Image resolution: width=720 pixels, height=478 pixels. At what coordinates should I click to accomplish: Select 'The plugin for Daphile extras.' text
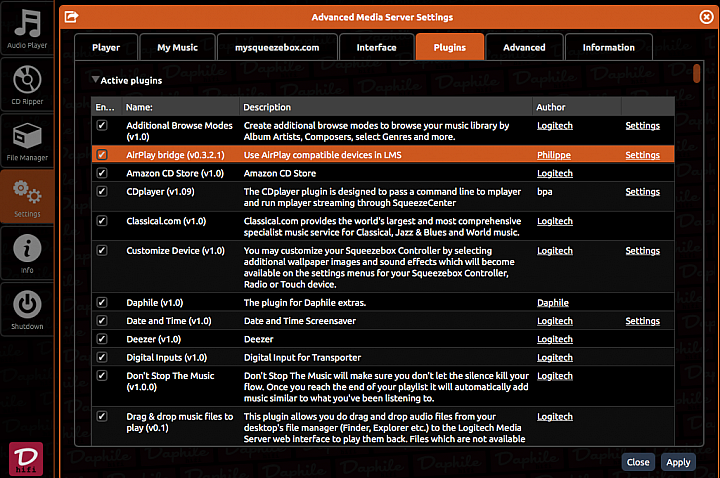[305, 303]
